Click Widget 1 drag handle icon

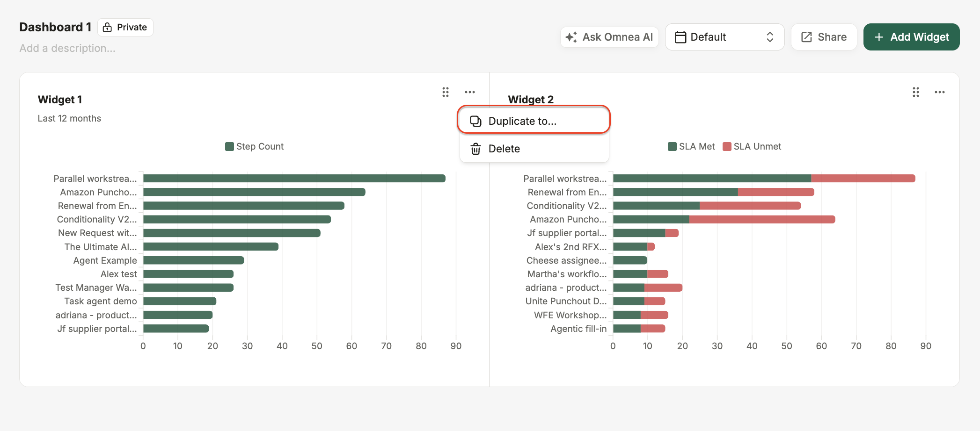[446, 92]
